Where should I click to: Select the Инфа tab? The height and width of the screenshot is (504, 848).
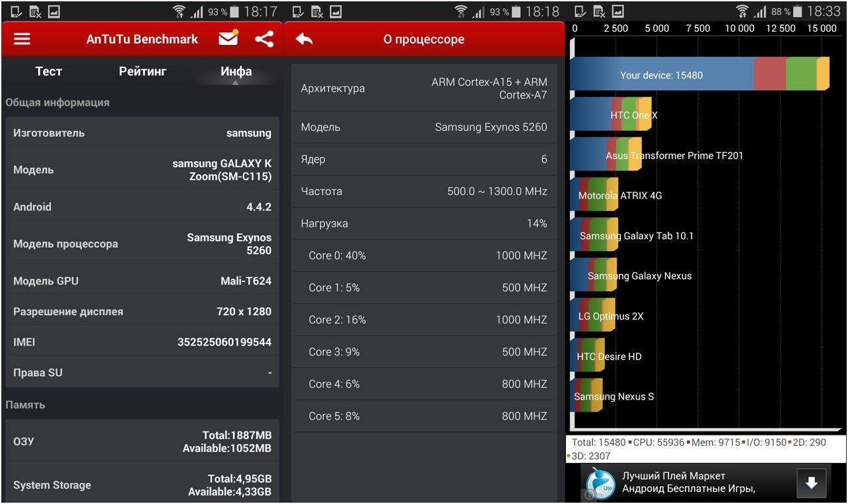(x=236, y=71)
